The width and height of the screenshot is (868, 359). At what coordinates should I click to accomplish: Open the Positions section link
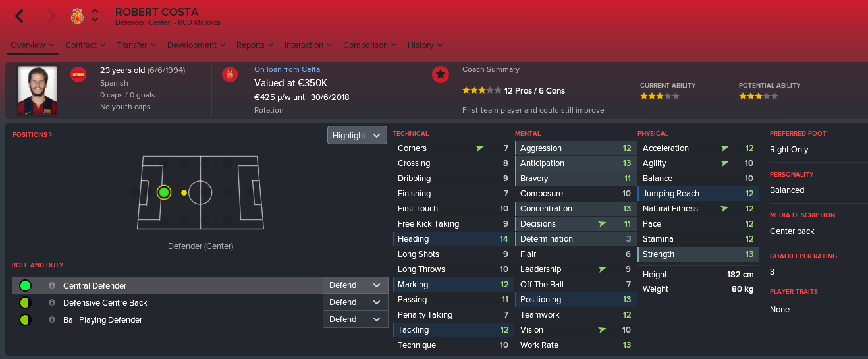click(32, 134)
